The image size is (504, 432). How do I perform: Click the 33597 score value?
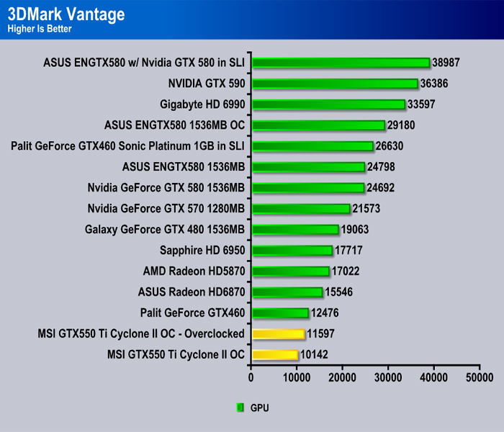(x=421, y=104)
